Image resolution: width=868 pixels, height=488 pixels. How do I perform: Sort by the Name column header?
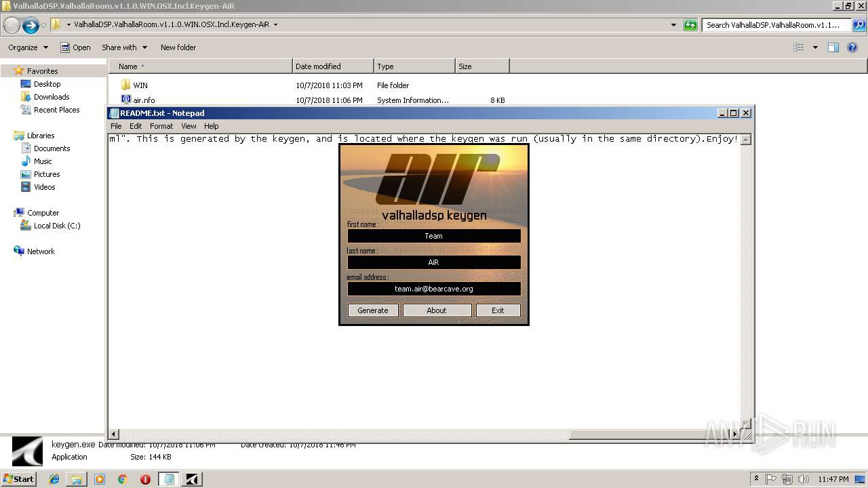(201, 66)
